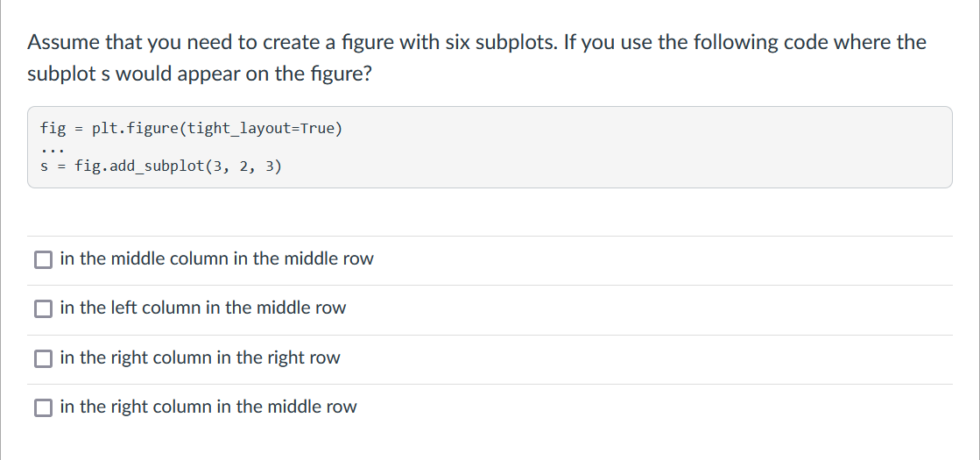Click the answer text 'in the right column in the middle row'
This screenshot has width=980, height=460.
coord(208,407)
